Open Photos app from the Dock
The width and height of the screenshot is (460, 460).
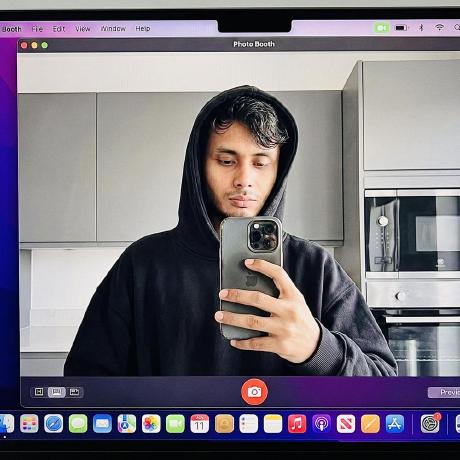[x=151, y=424]
